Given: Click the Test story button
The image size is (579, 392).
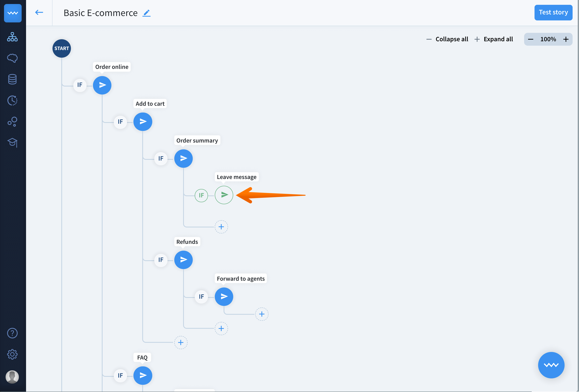Looking at the screenshot, I should tap(553, 12).
